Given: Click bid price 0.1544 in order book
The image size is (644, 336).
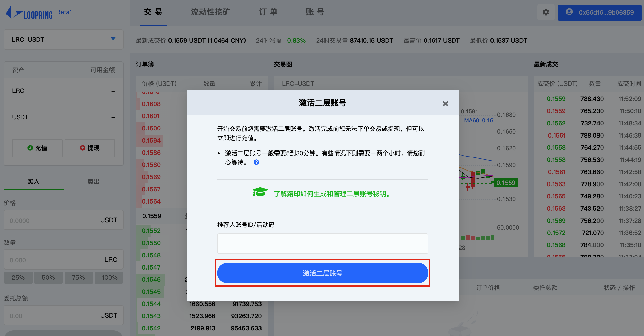Looking at the screenshot, I should (x=151, y=304).
